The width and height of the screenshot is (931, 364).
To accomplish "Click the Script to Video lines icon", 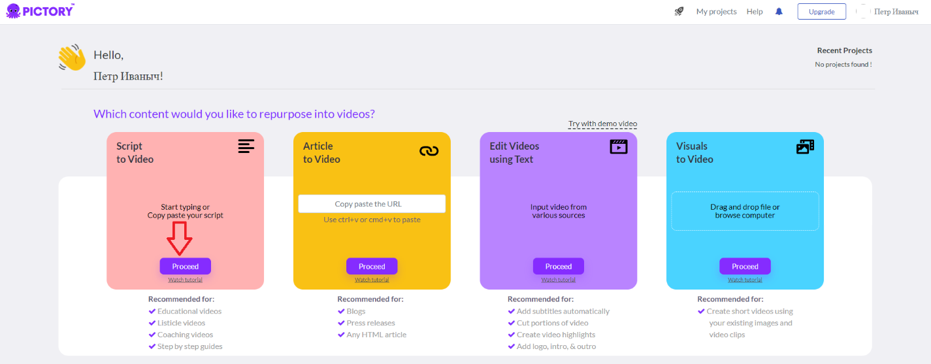I will [246, 146].
